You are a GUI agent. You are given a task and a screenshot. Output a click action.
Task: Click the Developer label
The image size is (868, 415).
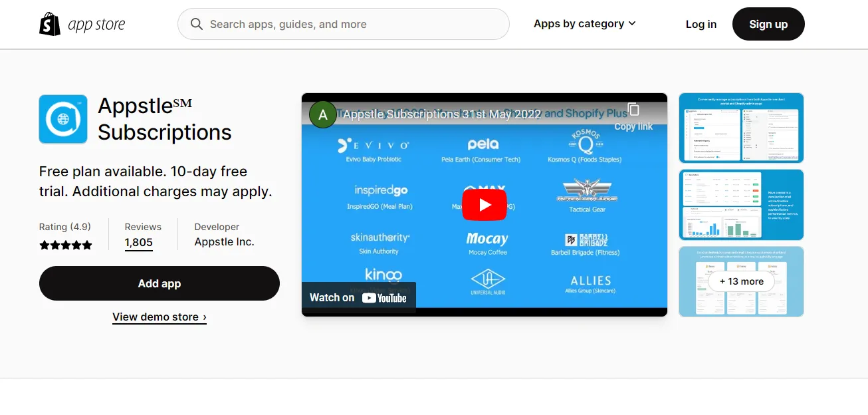pyautogui.click(x=217, y=227)
